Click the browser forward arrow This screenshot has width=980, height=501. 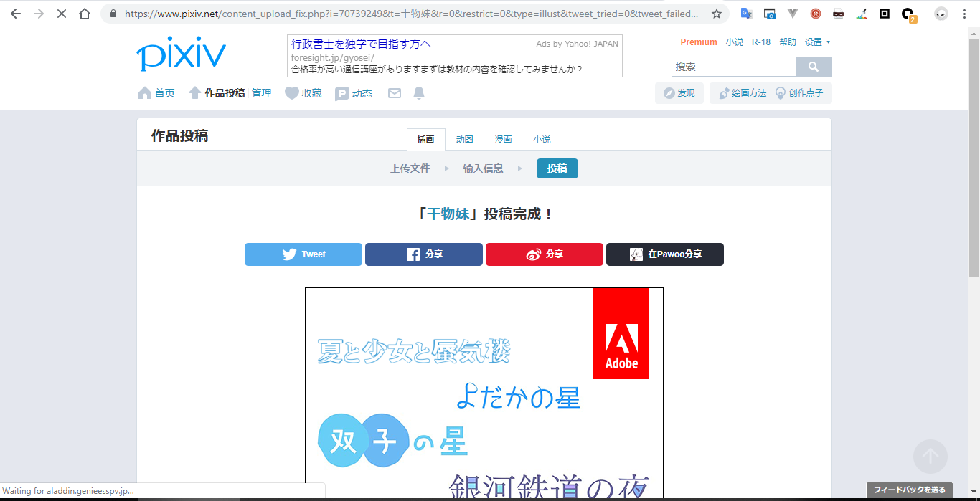pyautogui.click(x=39, y=14)
